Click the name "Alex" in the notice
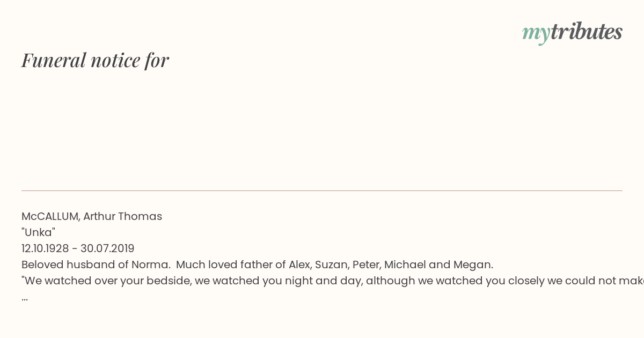The height and width of the screenshot is (338, 644). (x=299, y=264)
